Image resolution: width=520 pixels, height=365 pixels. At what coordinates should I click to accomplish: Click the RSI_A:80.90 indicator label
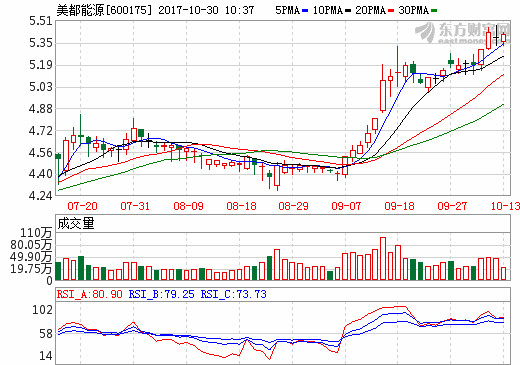[x=90, y=294]
